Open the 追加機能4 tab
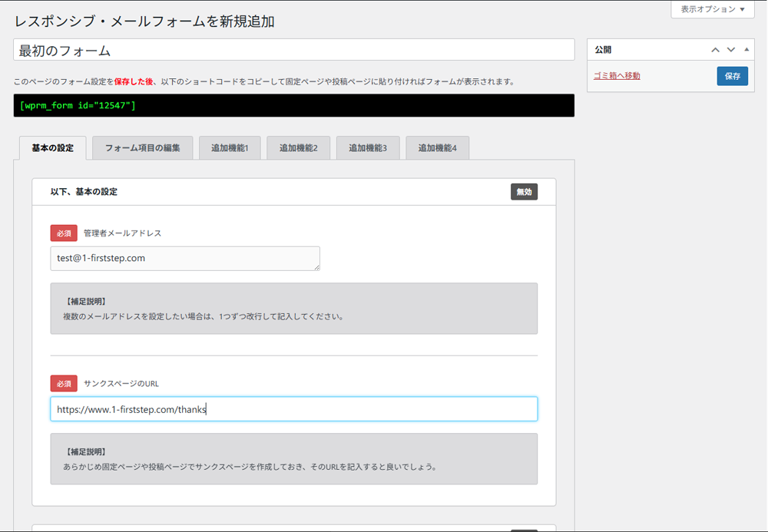 pos(437,147)
